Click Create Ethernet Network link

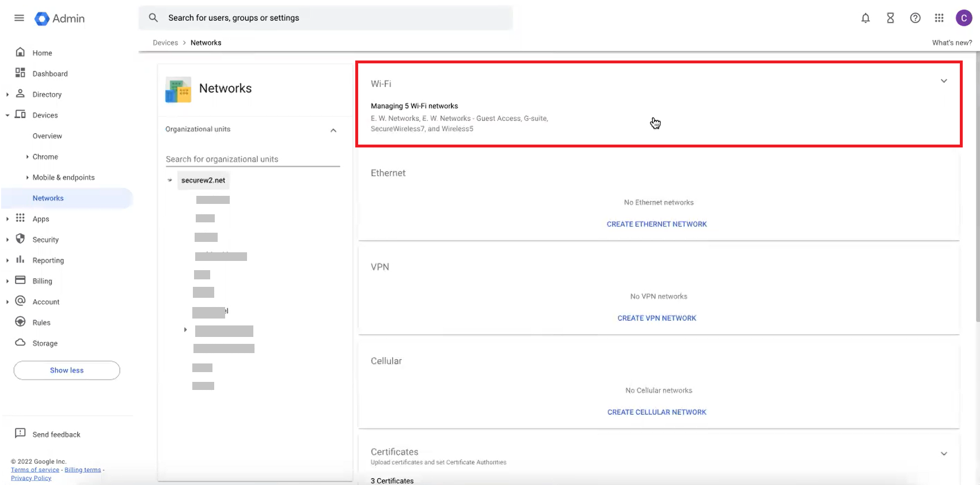pyautogui.click(x=656, y=224)
